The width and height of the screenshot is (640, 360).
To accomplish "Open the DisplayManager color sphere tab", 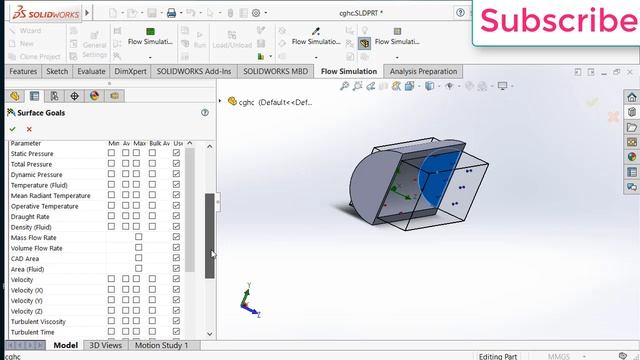I will click(94, 96).
